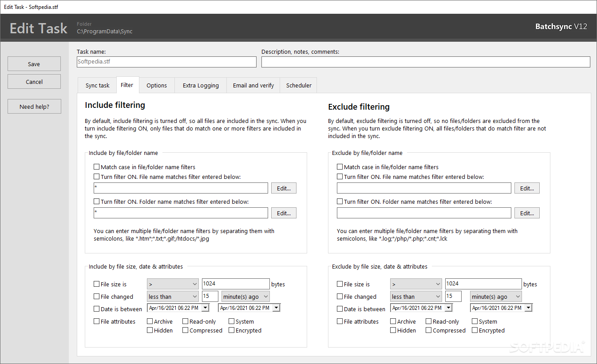Open include 'less than' dropdown
The image size is (597, 364).
point(173,297)
